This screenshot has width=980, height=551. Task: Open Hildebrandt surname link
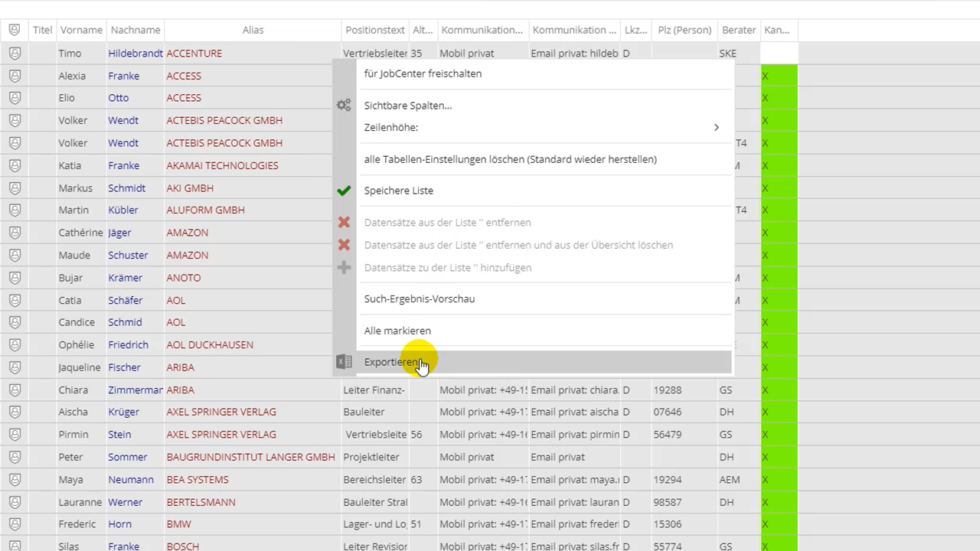(136, 54)
